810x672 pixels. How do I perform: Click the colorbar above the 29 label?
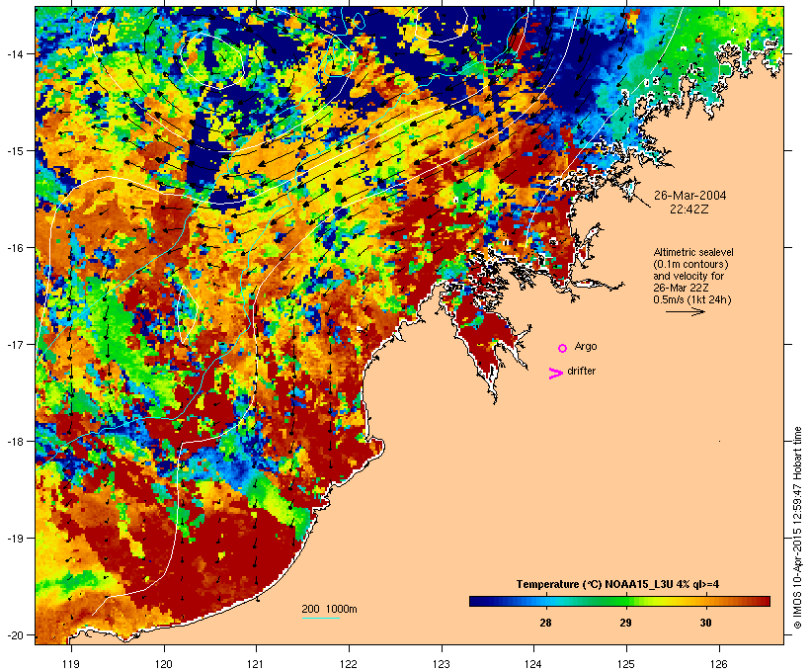[x=625, y=601]
